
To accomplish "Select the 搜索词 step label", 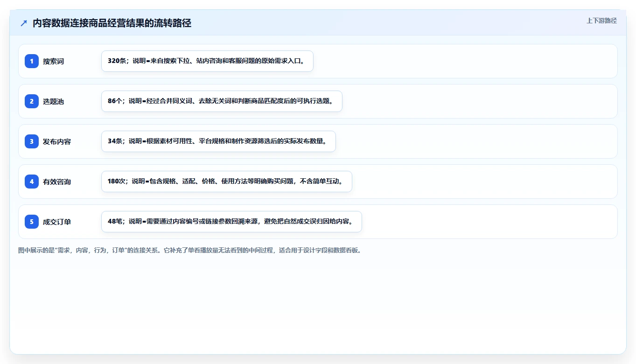I will click(53, 61).
